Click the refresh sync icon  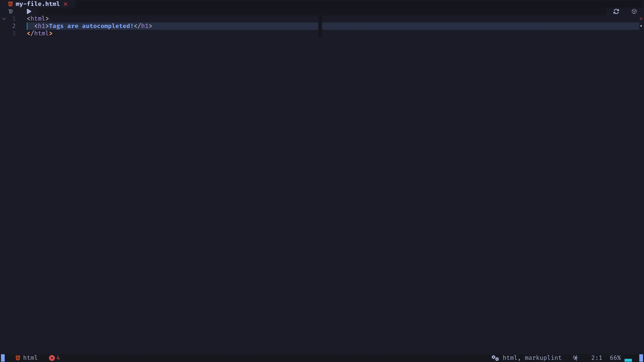coord(616,12)
